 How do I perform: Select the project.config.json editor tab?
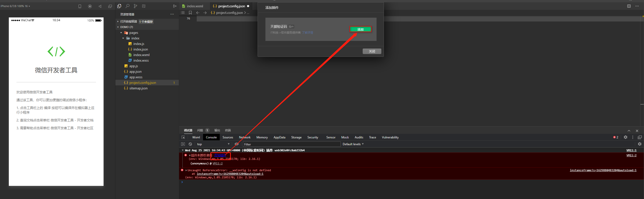coord(231,6)
